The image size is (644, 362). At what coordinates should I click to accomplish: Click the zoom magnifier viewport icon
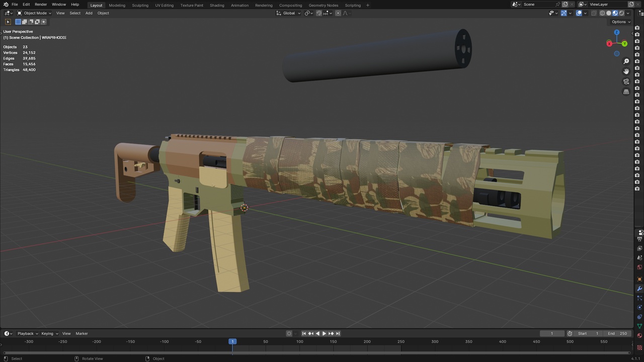(626, 61)
